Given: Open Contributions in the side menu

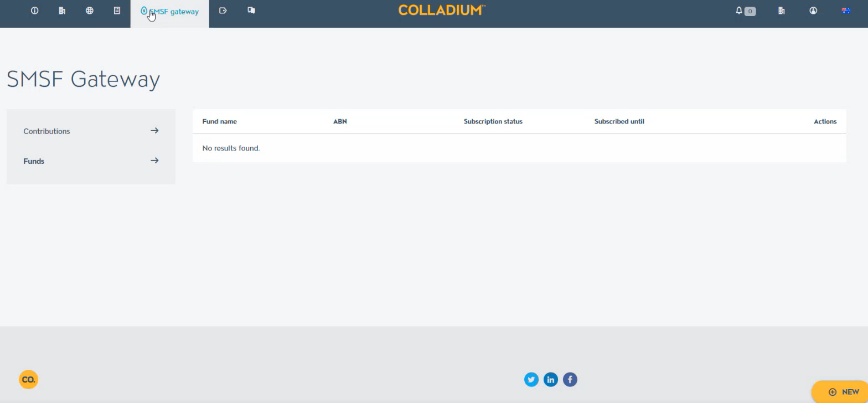Looking at the screenshot, I should click(x=91, y=131).
